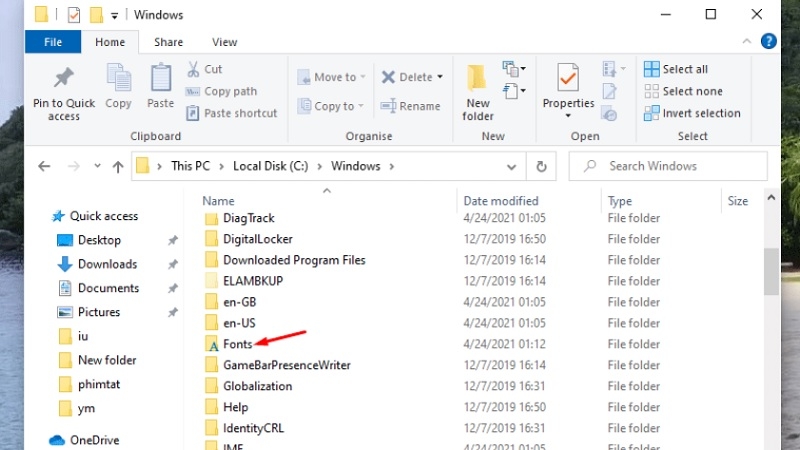Click the Refresh button
The image size is (800, 450).
[x=541, y=166]
